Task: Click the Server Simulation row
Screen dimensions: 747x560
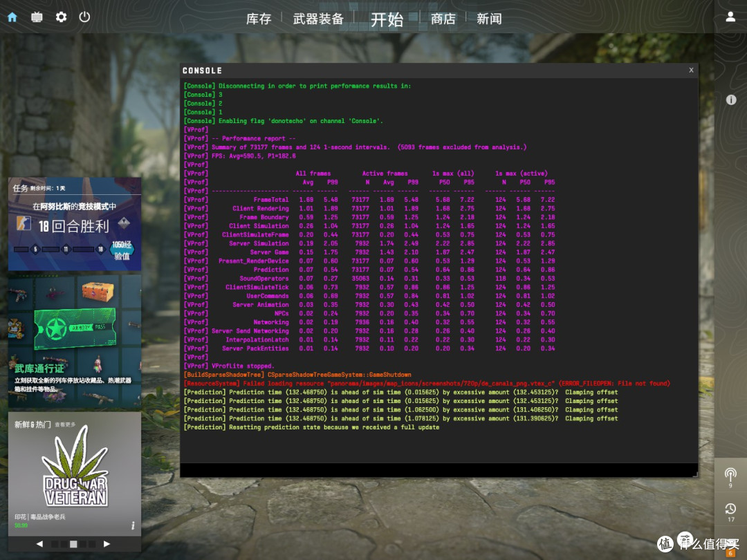Action: 369,243
